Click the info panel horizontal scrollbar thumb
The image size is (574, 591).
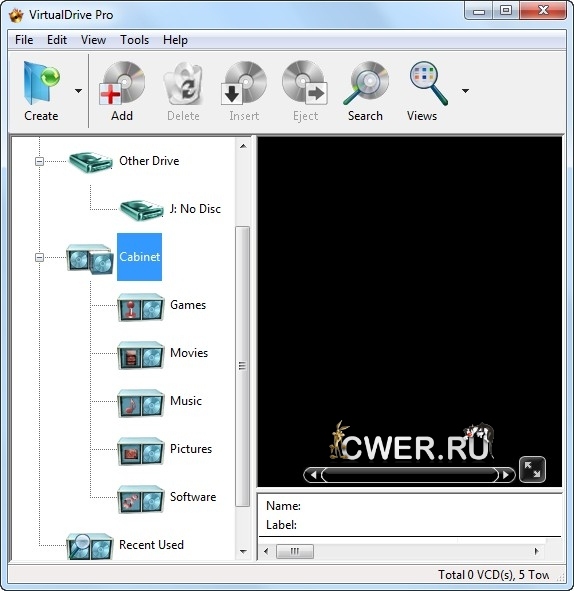pos(295,551)
